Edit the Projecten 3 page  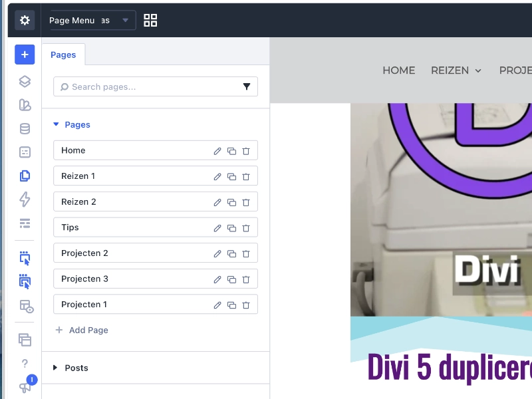click(217, 279)
